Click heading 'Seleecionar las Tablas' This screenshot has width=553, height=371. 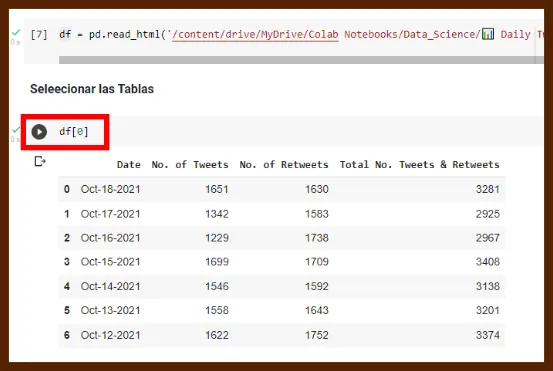coord(92,89)
